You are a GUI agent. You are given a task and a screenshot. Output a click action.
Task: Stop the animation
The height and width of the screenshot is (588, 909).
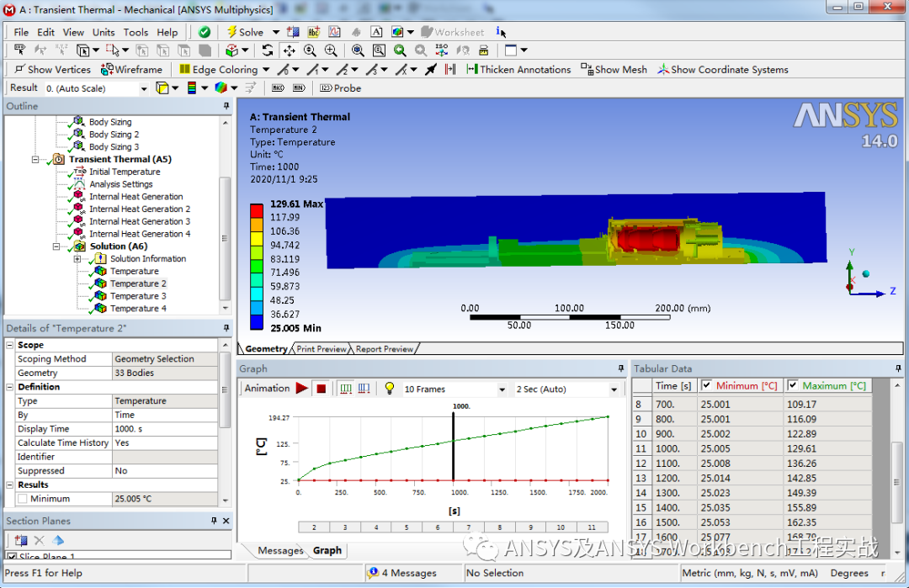pyautogui.click(x=322, y=389)
